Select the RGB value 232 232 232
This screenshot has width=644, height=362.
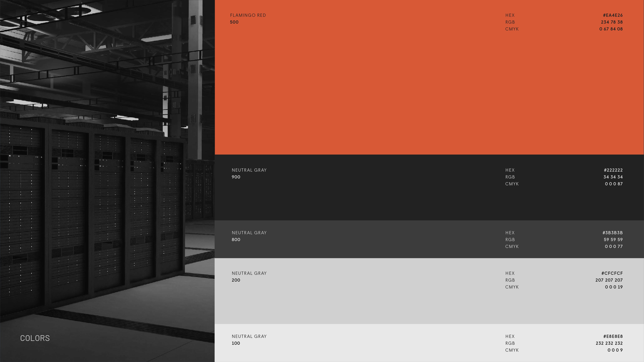coord(609,343)
